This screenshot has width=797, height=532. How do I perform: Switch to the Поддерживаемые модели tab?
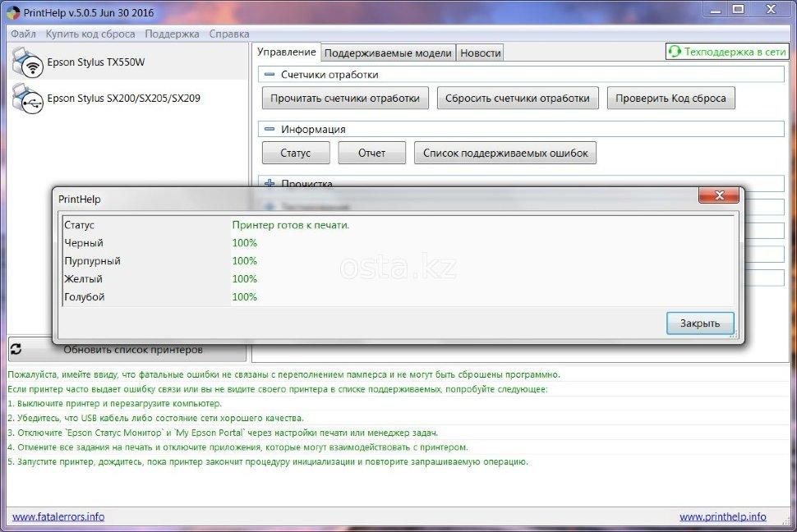click(388, 53)
